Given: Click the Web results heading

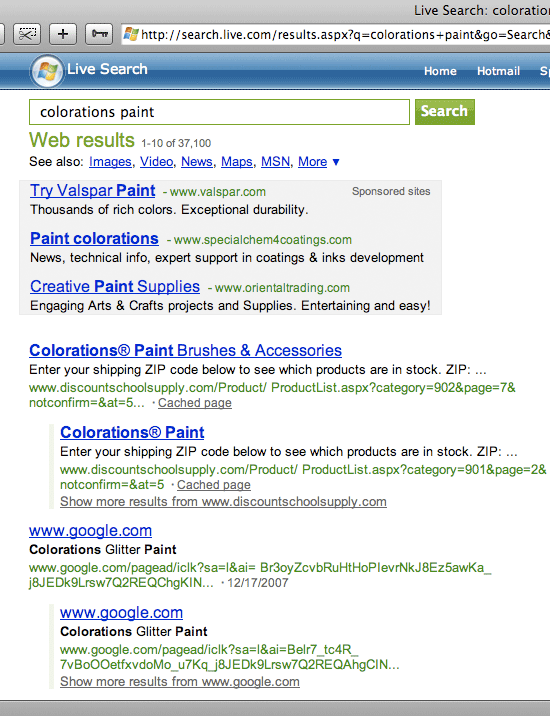Looking at the screenshot, I should [x=82, y=140].
